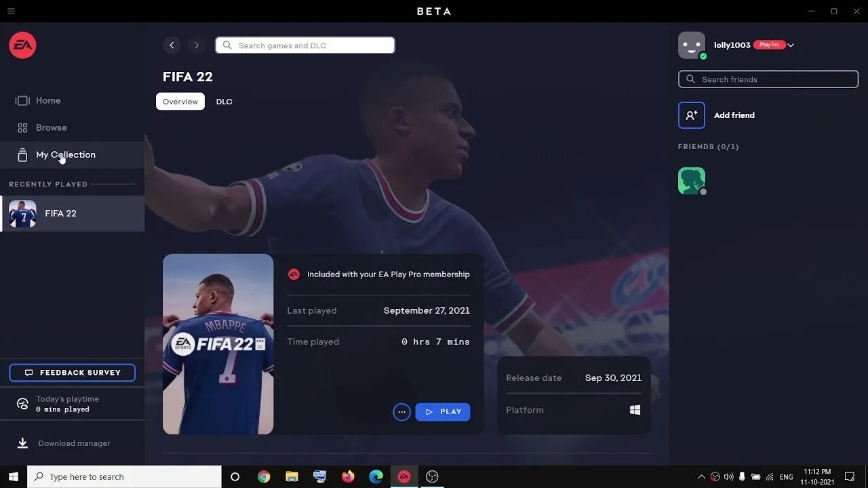Open Microsoft Edge from taskbar
Image resolution: width=868 pixels, height=488 pixels.
376,476
